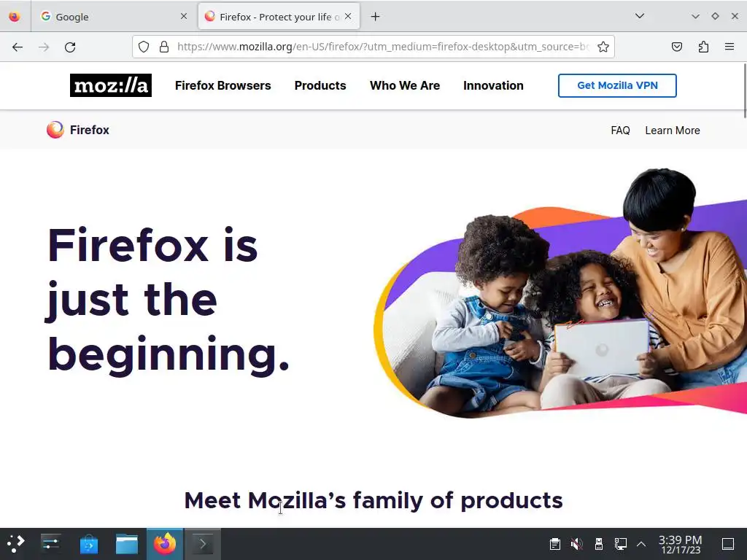Click the Get Mozilla VPN button
747x560 pixels.
tap(617, 86)
